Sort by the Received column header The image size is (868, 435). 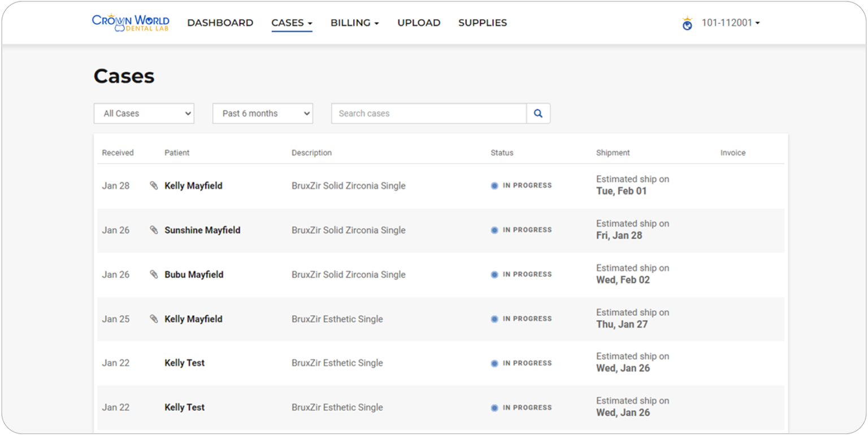tap(118, 153)
